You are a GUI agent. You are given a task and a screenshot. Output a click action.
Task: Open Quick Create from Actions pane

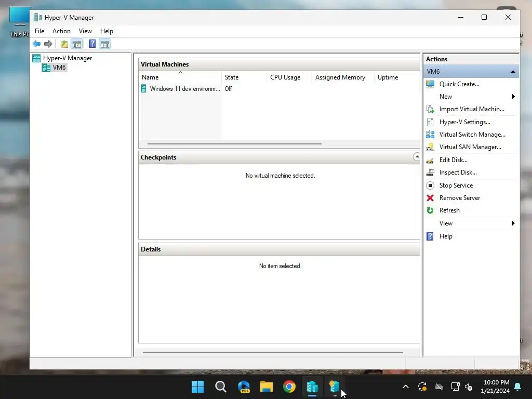459,84
